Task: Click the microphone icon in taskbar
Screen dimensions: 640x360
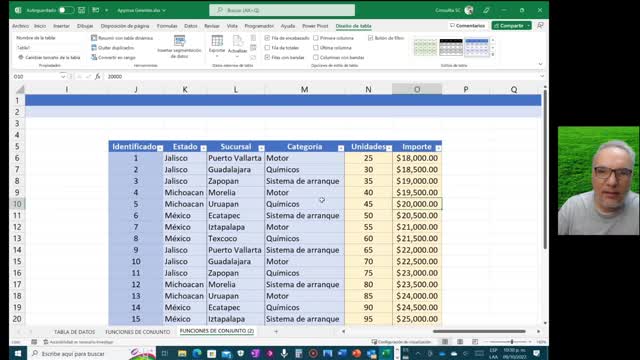Action: click(284, 353)
